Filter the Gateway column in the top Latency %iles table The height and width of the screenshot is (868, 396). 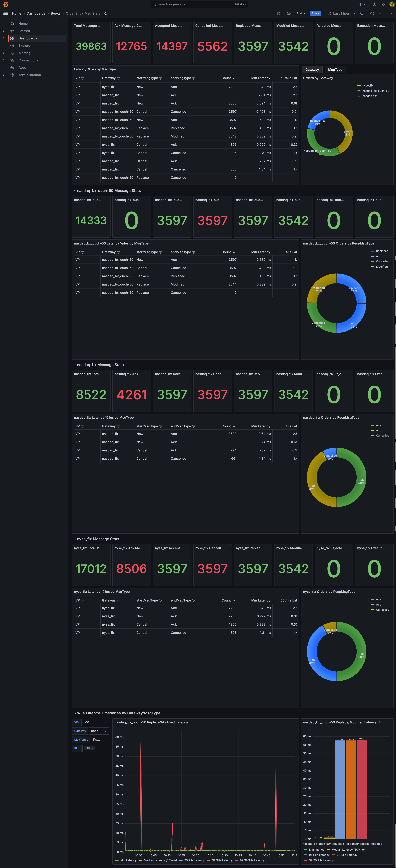pyautogui.click(x=118, y=78)
